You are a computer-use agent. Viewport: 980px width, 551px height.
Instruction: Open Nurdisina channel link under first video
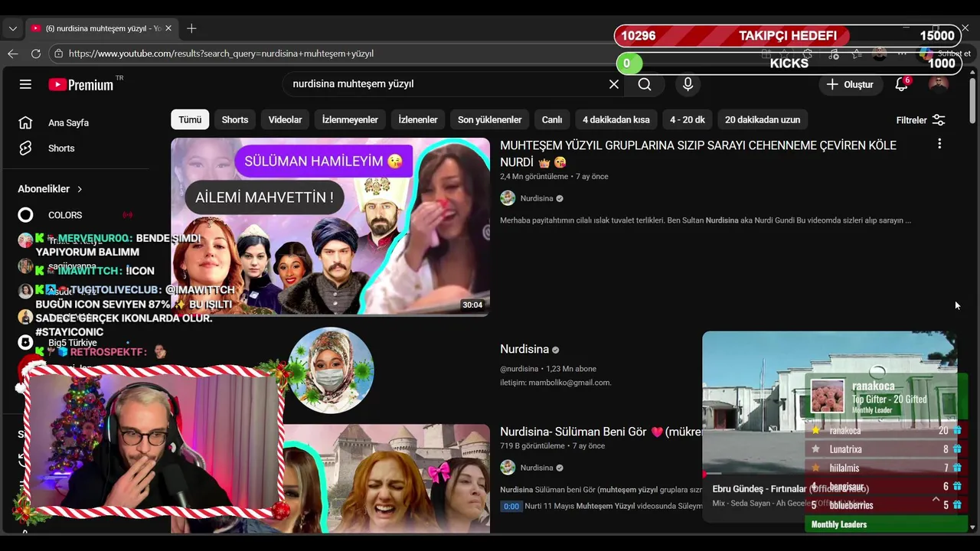click(x=537, y=198)
